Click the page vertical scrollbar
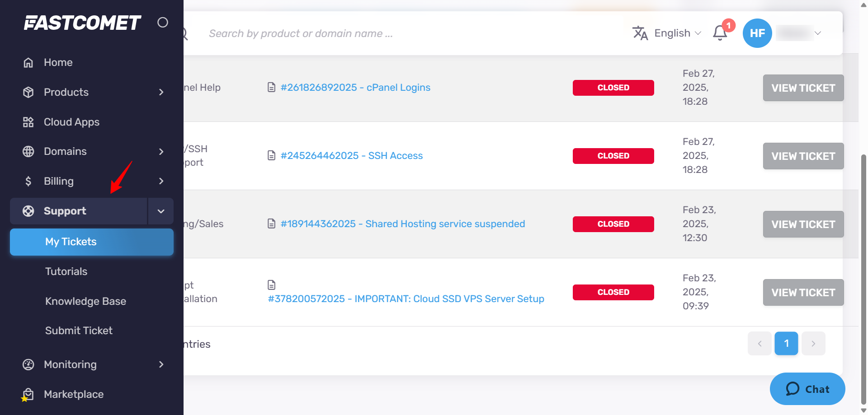 (863, 279)
